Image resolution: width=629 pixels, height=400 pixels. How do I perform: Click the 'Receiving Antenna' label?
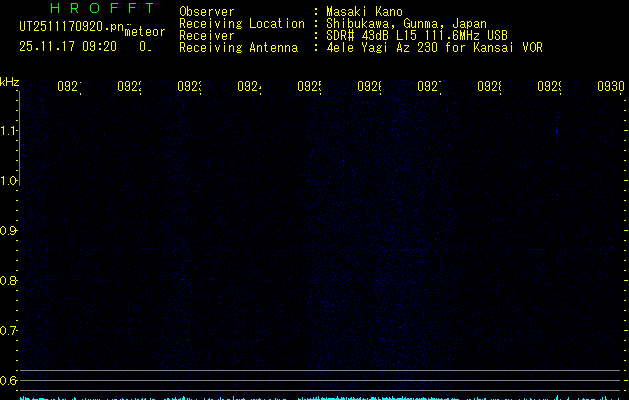point(239,48)
